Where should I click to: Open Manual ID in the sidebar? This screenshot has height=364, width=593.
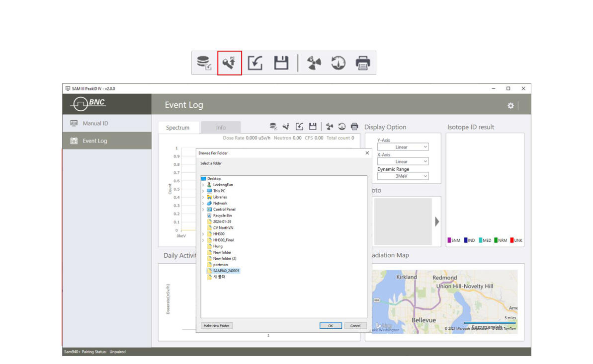point(107,123)
